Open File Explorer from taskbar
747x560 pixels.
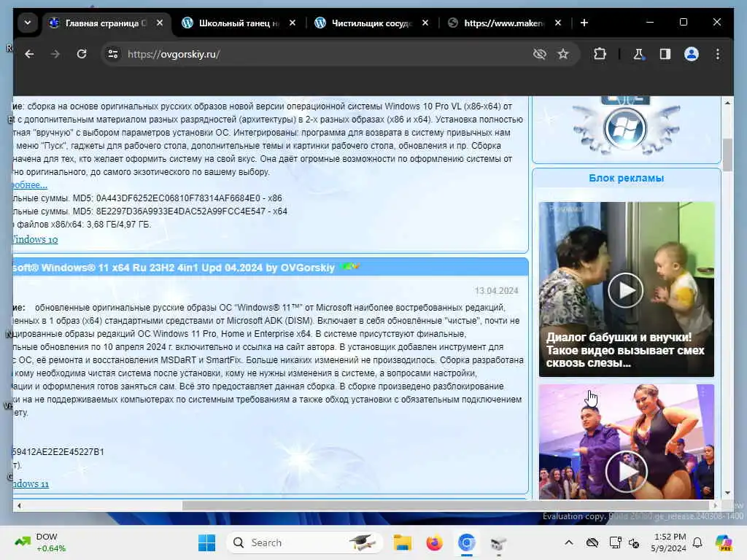(403, 542)
